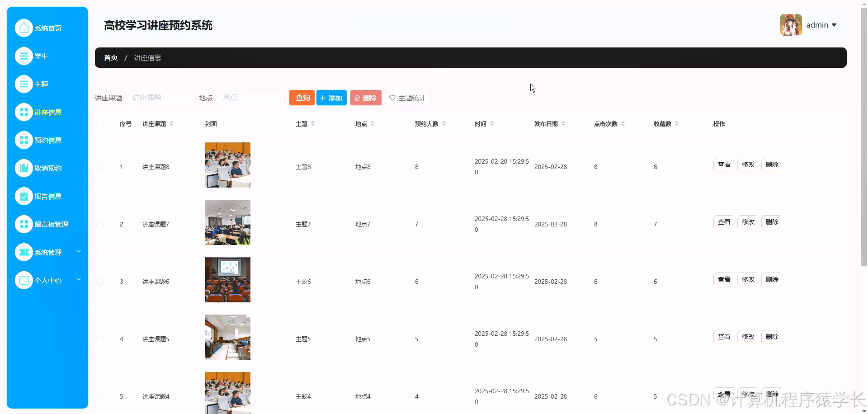Click inside the 地点 input field

pos(250,97)
